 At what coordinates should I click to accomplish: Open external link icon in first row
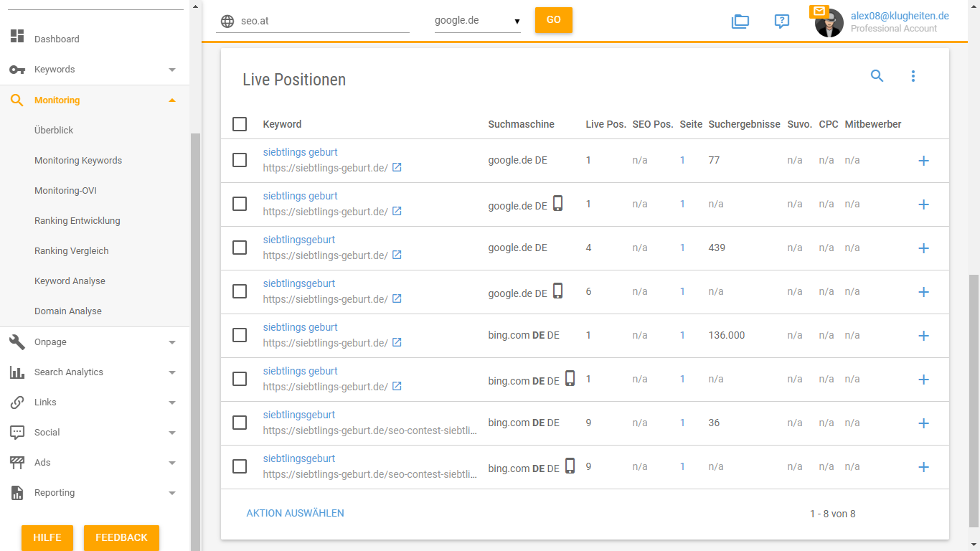pos(397,168)
